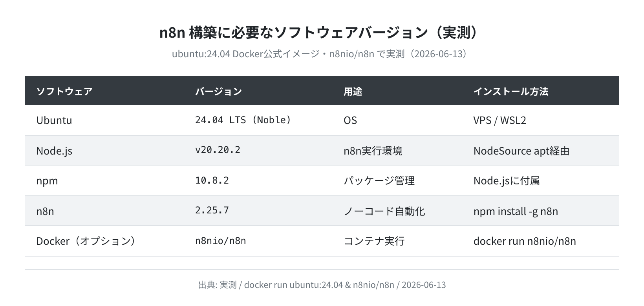The height and width of the screenshot is (306, 644).
Task: Click the インストール方法 column header
Action: tap(511, 91)
